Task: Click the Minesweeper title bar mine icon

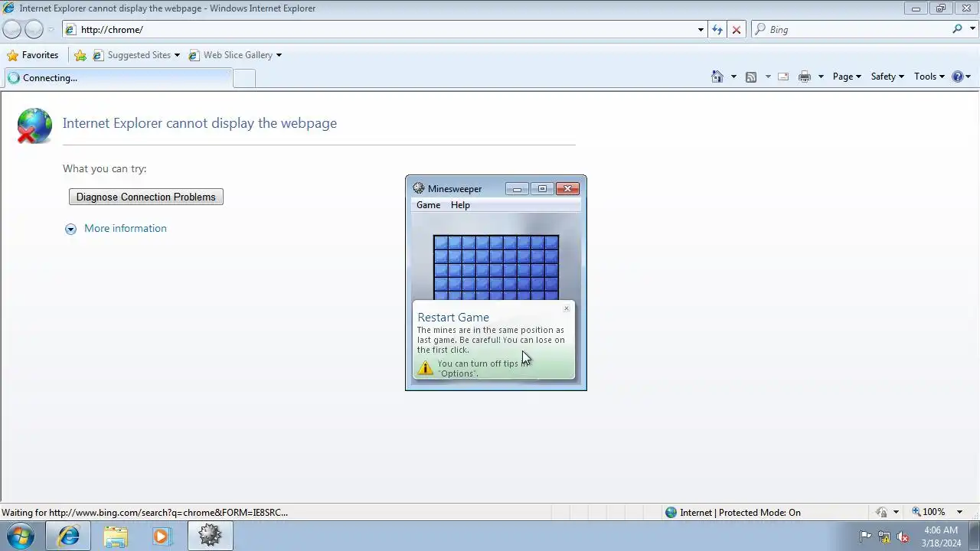Action: coord(418,188)
